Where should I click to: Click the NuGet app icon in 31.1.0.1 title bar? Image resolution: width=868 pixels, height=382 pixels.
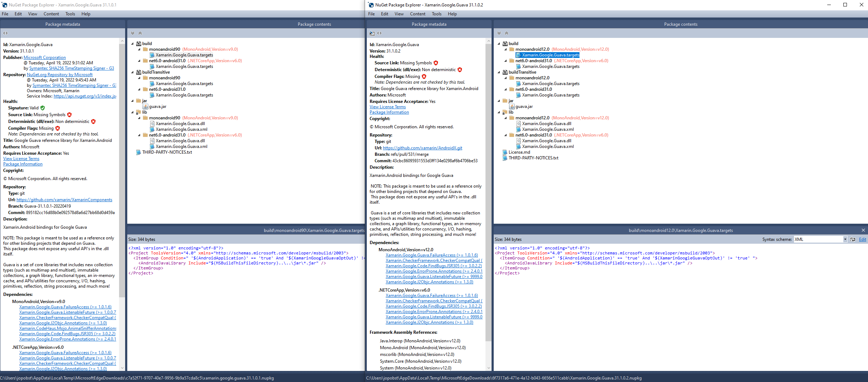(5, 5)
